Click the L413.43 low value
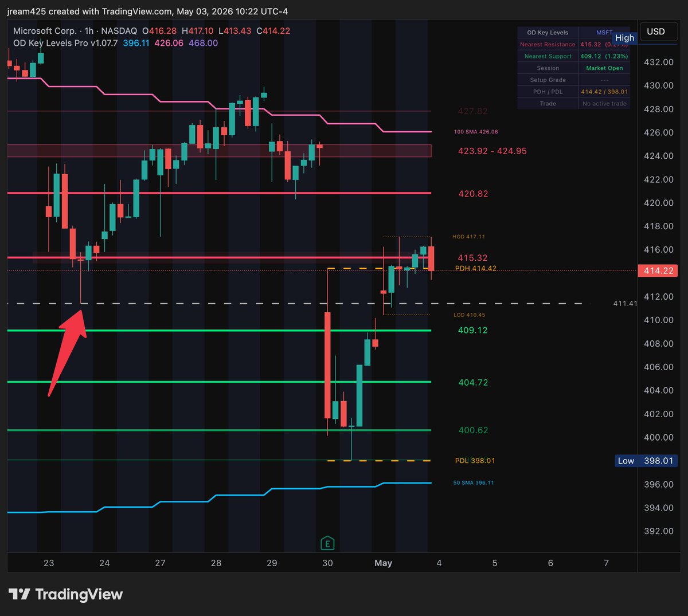This screenshot has height=616, width=688. (235, 31)
